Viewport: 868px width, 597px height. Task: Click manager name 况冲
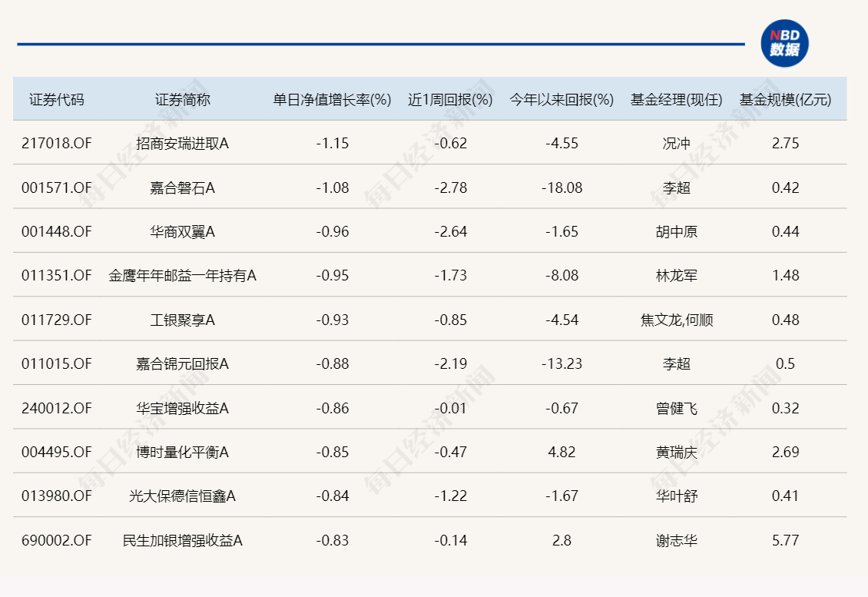[677, 144]
